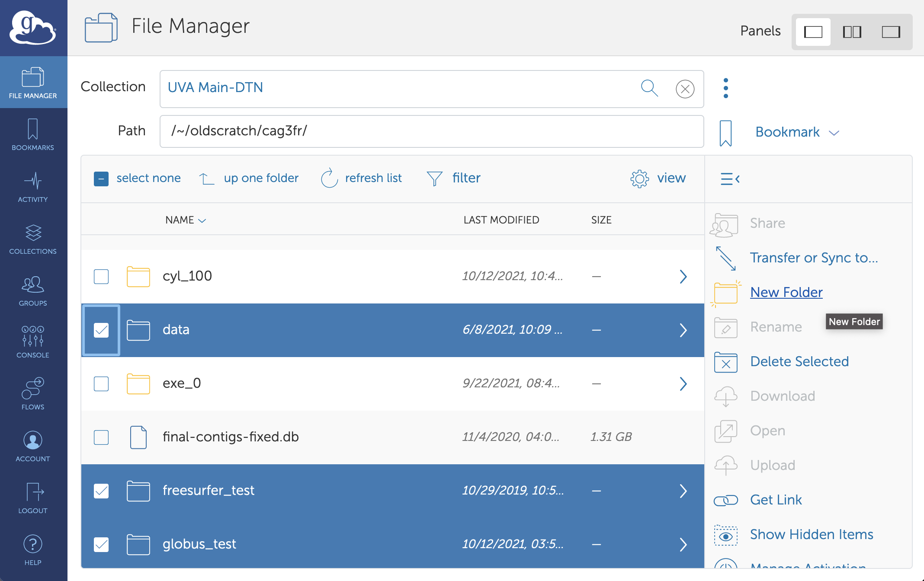
Task: Click the New Folder link
Action: coord(786,292)
